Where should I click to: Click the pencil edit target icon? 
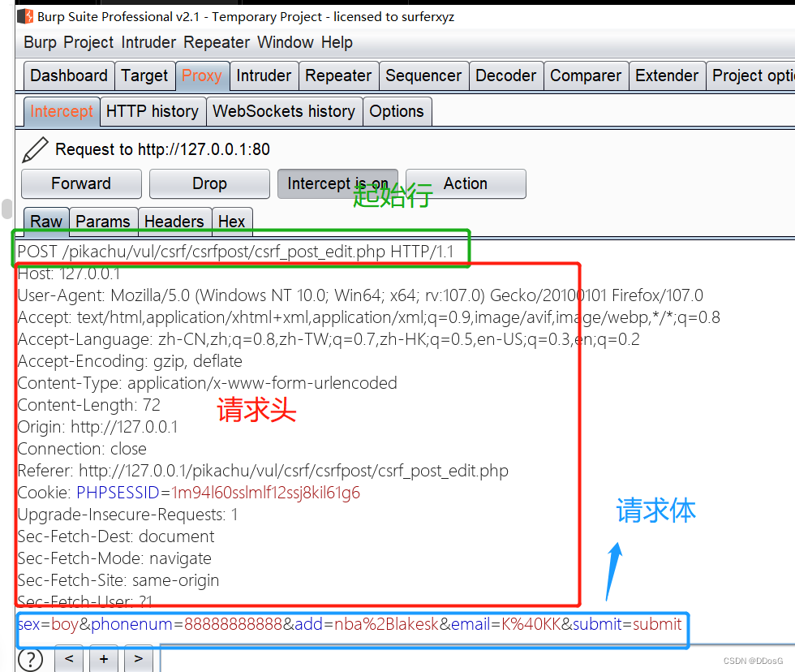(35, 149)
